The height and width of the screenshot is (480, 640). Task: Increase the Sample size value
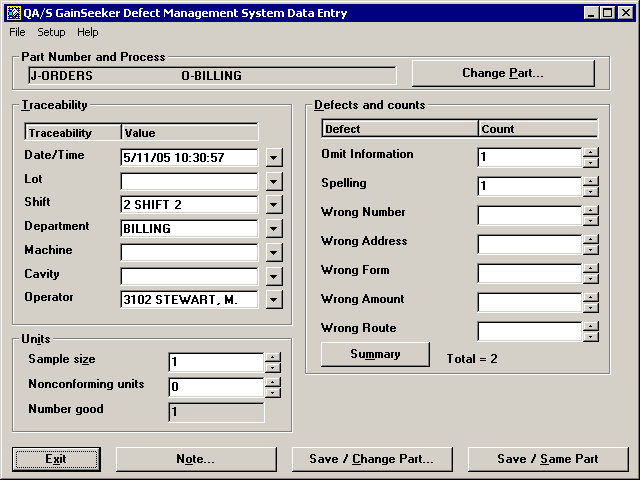pyautogui.click(x=273, y=357)
